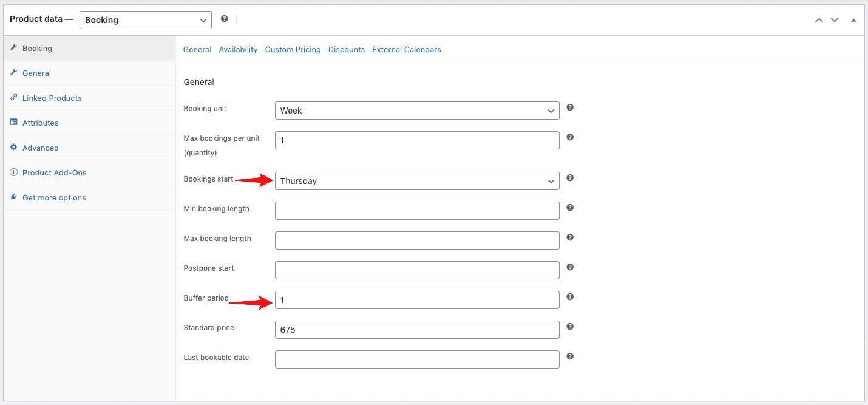Click the table icon beside Attributes
868x405 pixels.
click(x=13, y=122)
